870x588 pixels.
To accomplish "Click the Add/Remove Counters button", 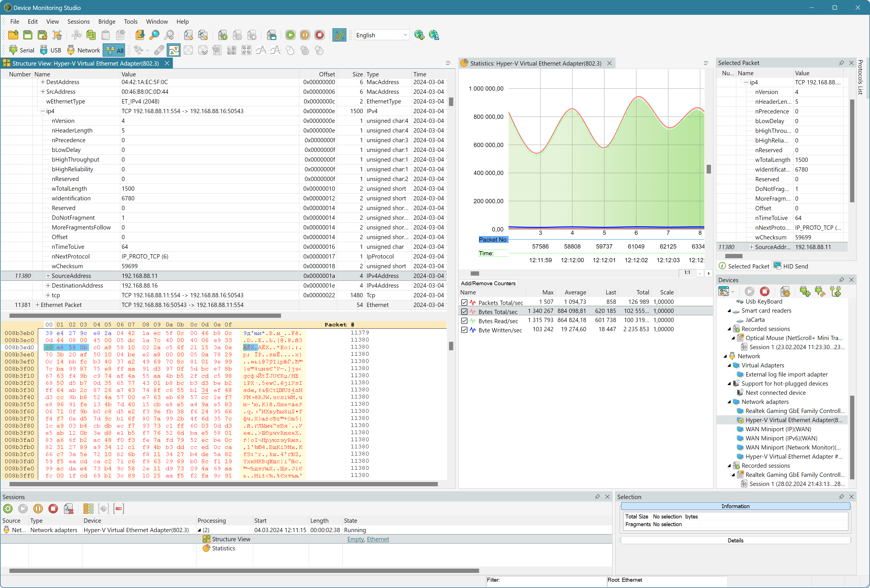I will 488,283.
